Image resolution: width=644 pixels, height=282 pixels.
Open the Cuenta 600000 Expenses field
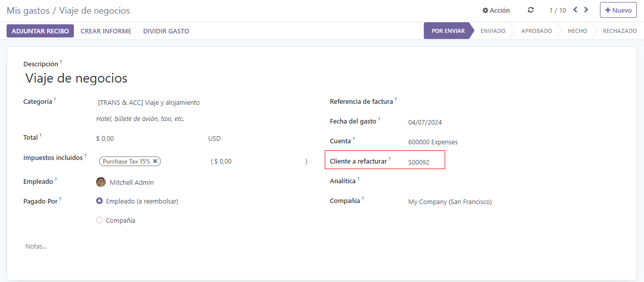[513, 142]
